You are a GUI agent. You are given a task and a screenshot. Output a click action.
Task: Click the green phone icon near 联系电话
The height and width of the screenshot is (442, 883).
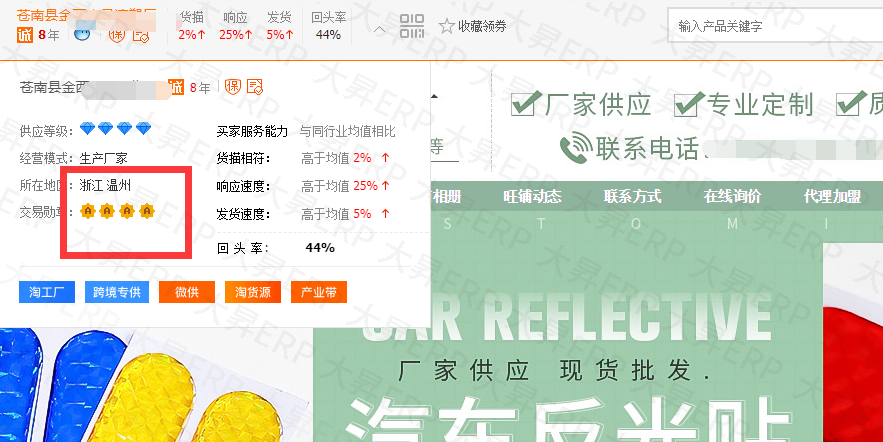click(576, 148)
